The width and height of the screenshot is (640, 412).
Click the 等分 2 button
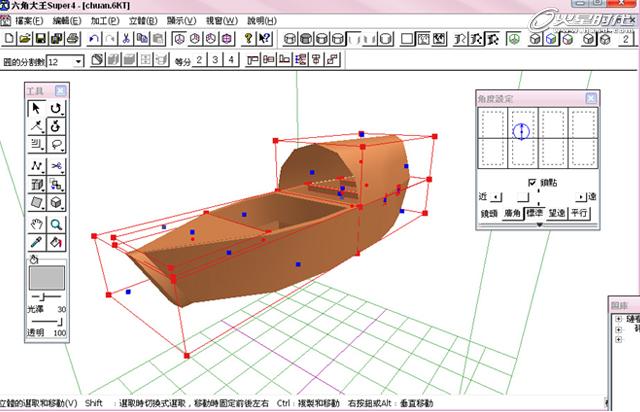[x=199, y=60]
